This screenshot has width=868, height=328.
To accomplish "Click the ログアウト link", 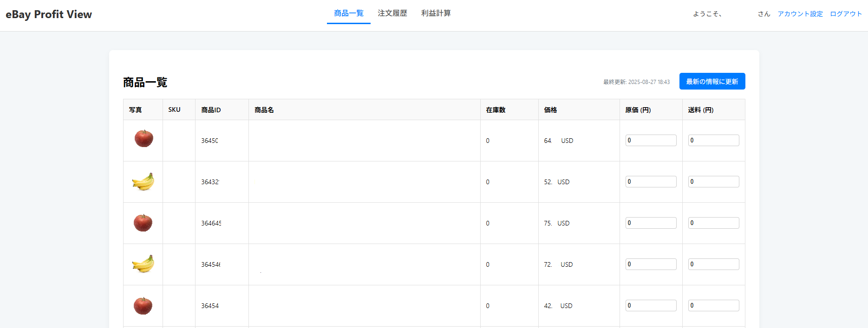I will coord(846,14).
